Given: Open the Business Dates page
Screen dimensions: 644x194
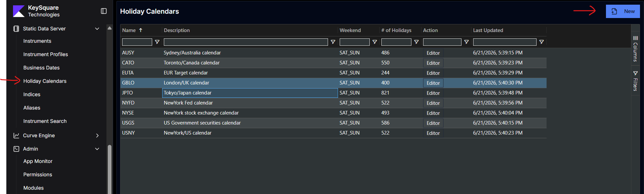Looking at the screenshot, I should pyautogui.click(x=41, y=68).
